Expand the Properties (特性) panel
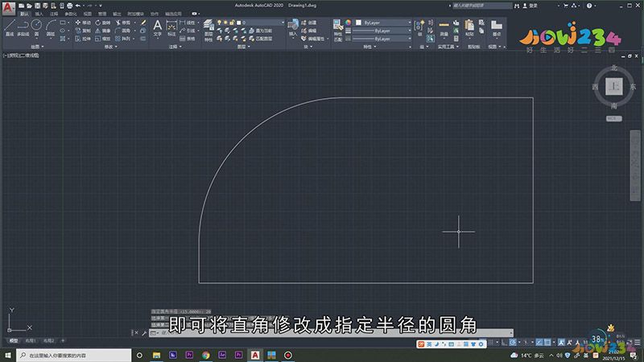This screenshot has height=362, width=644. click(x=369, y=47)
